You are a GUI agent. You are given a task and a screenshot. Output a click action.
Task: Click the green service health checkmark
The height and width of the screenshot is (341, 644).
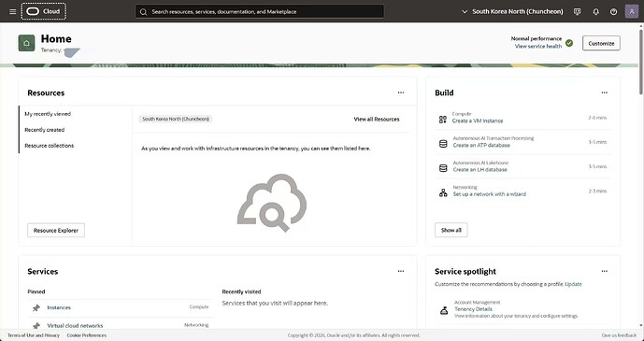569,43
